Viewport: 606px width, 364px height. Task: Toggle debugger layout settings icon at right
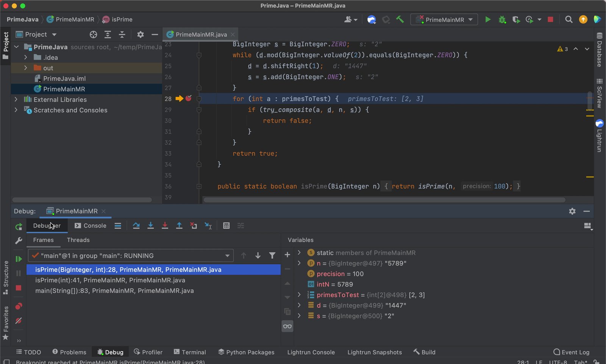(x=588, y=226)
